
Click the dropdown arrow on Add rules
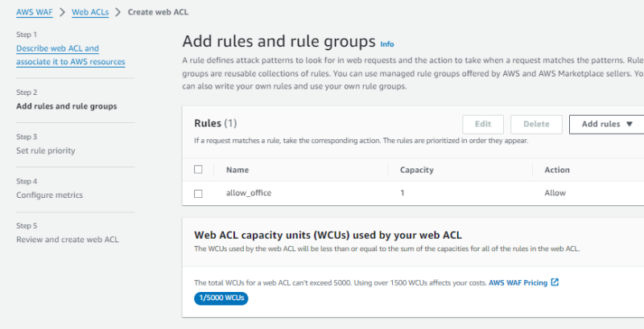point(630,124)
